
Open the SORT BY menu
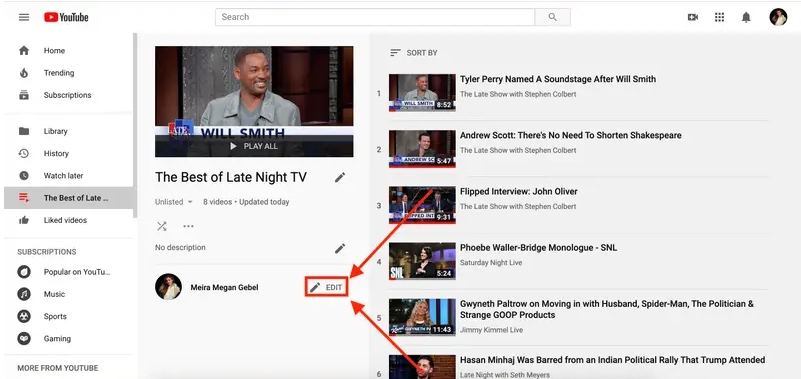pyautogui.click(x=413, y=53)
